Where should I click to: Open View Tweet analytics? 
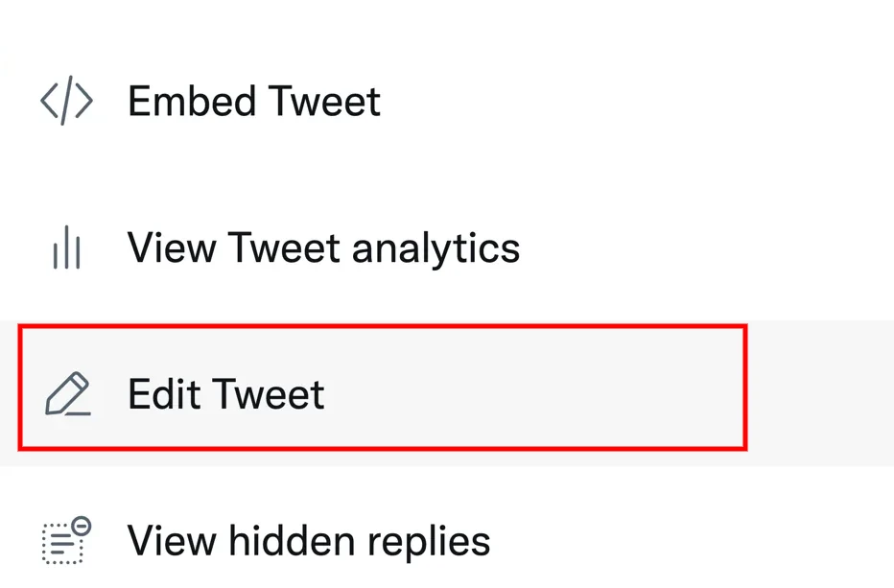[x=323, y=248]
